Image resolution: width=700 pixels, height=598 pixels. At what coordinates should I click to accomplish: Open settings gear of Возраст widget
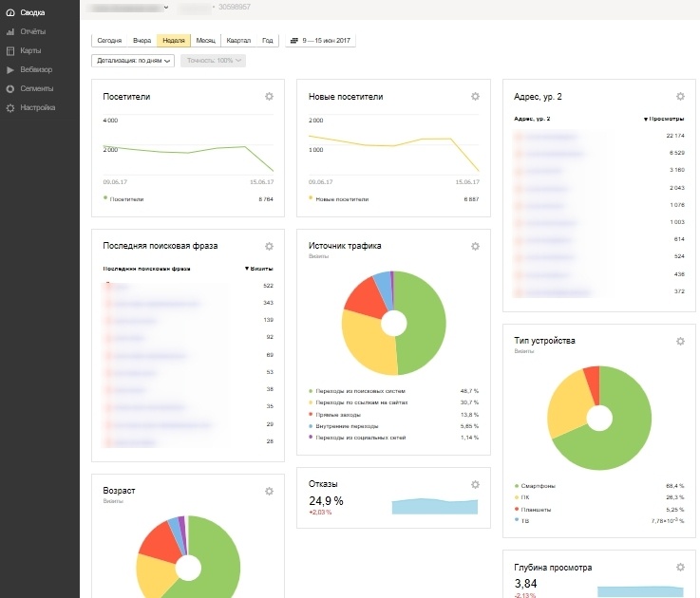269,492
